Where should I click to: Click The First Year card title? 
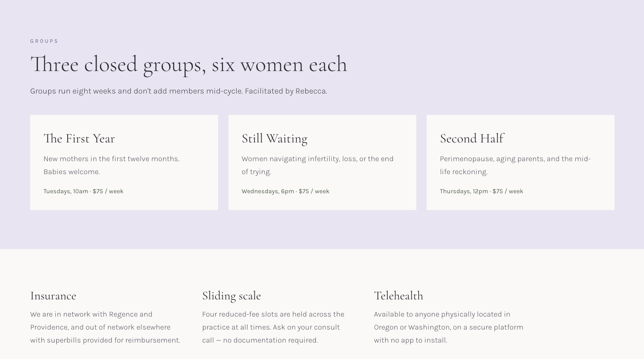[x=79, y=138]
